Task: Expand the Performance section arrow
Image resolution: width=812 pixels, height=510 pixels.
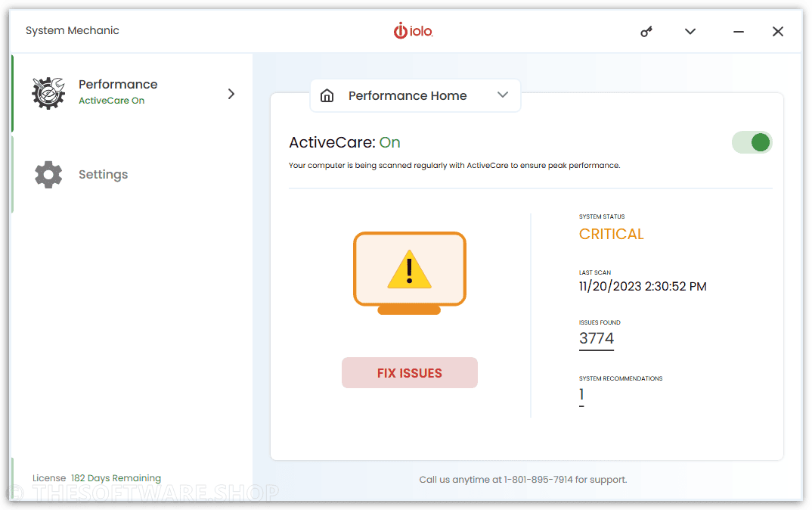Action: tap(231, 94)
